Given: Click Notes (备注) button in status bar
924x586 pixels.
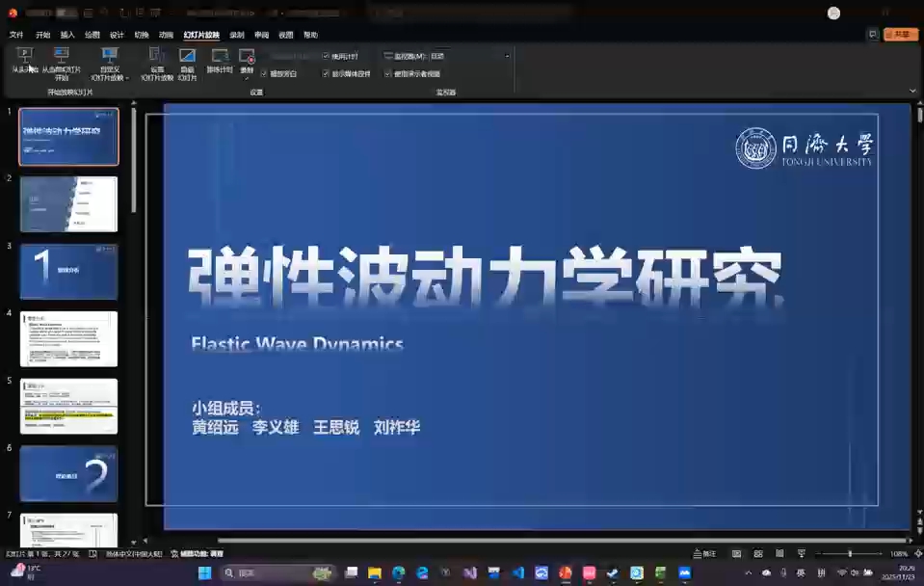Looking at the screenshot, I should [704, 553].
